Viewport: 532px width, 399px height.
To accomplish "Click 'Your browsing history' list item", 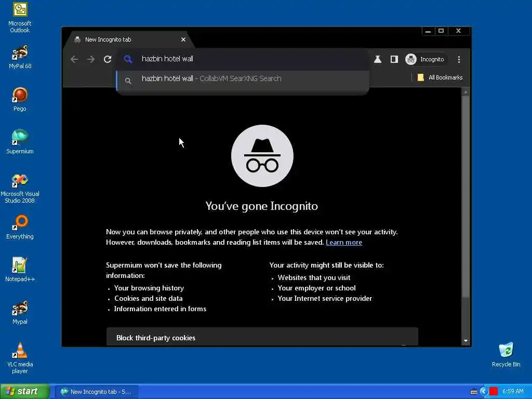I will click(149, 288).
